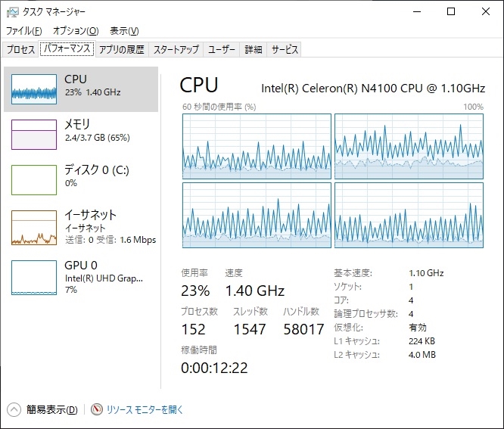This screenshot has width=504, height=429.
Task: Open the スタートアップ tab
Action: coord(176,49)
